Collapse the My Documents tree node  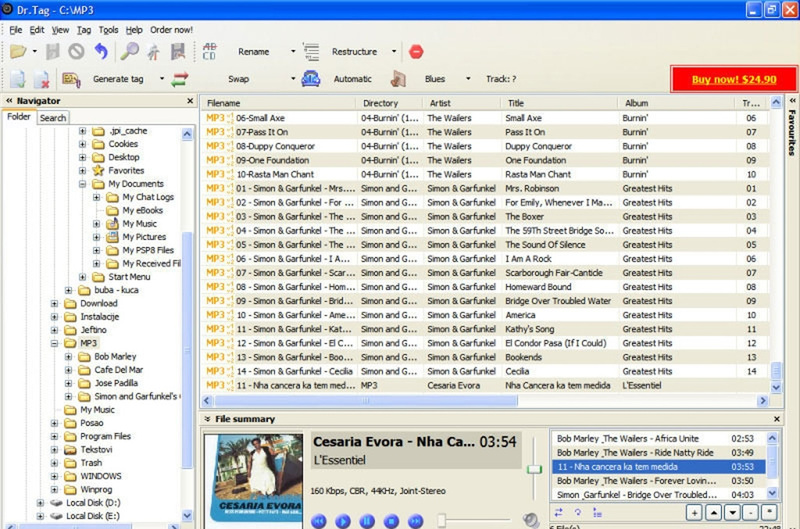(x=82, y=184)
